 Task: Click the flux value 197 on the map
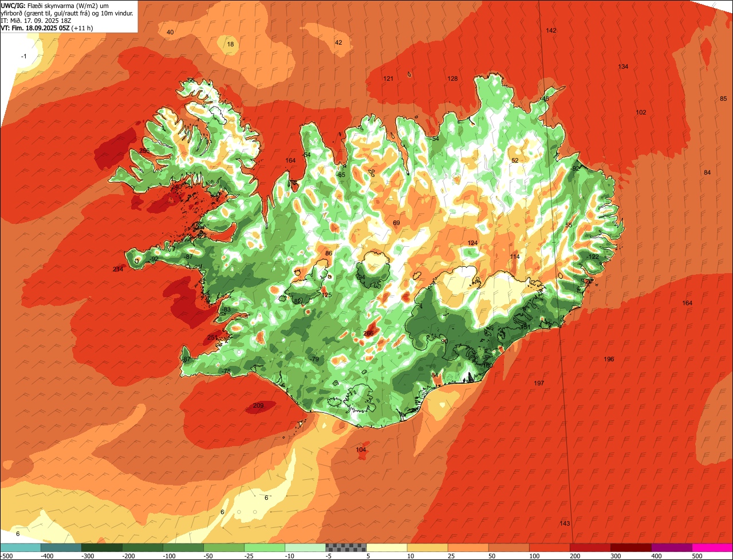click(x=539, y=384)
